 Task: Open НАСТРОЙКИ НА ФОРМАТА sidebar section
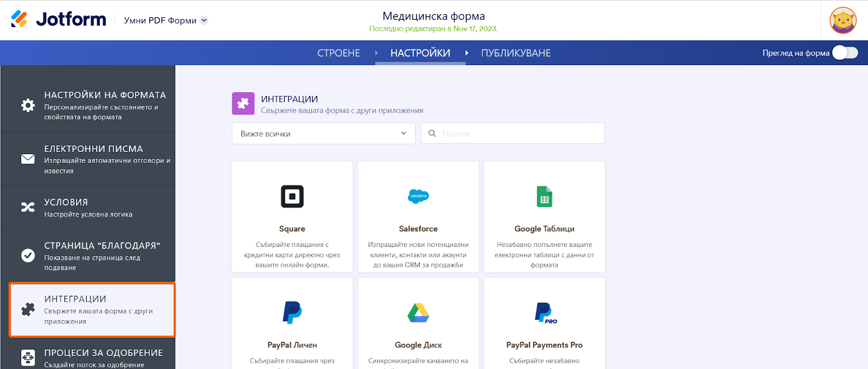pos(88,105)
